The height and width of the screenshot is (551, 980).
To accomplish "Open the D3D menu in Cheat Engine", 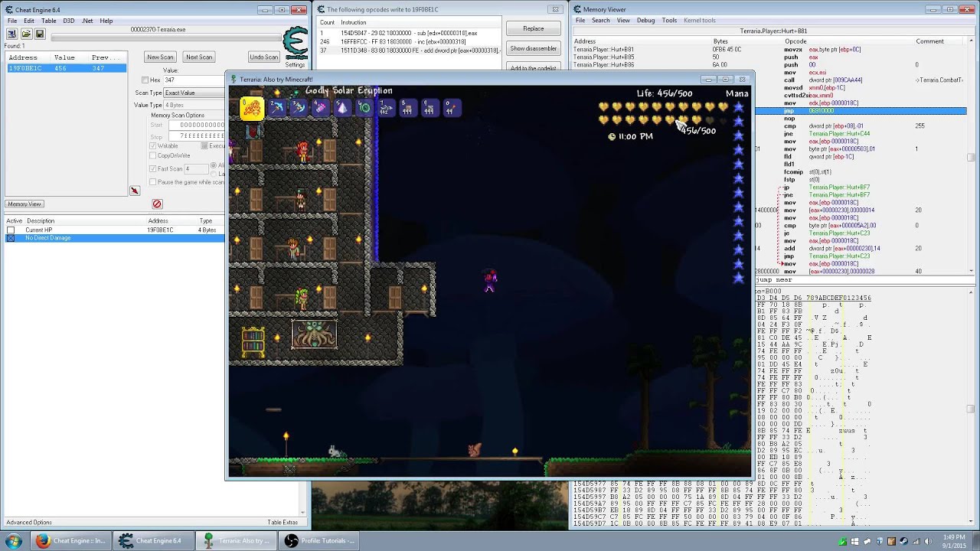I will pyautogui.click(x=68, y=21).
